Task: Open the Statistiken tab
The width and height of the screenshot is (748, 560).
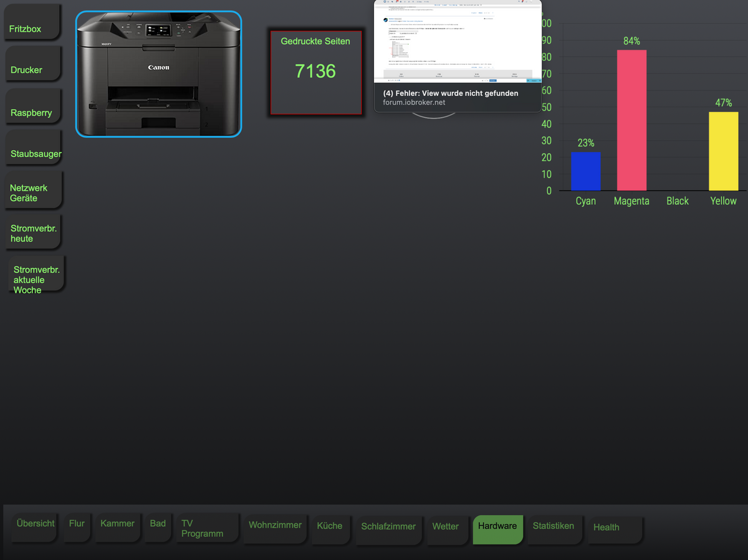Action: (554, 529)
